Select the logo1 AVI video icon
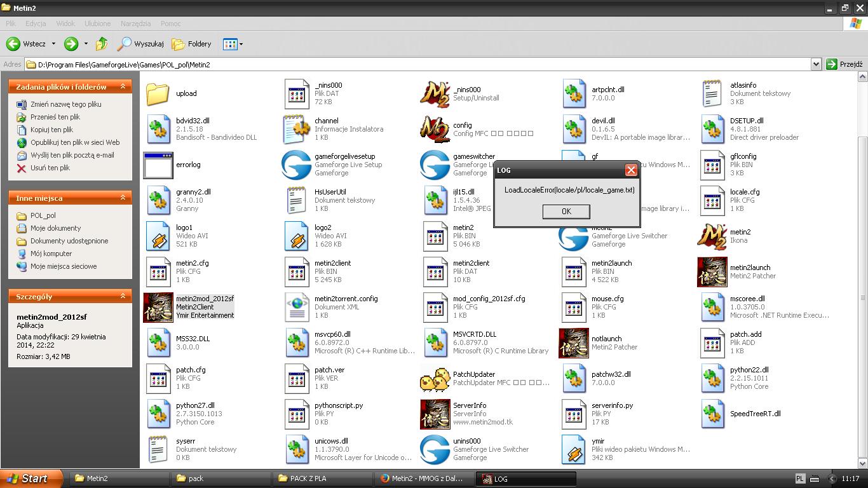Image resolution: width=868 pixels, height=488 pixels. (x=158, y=236)
